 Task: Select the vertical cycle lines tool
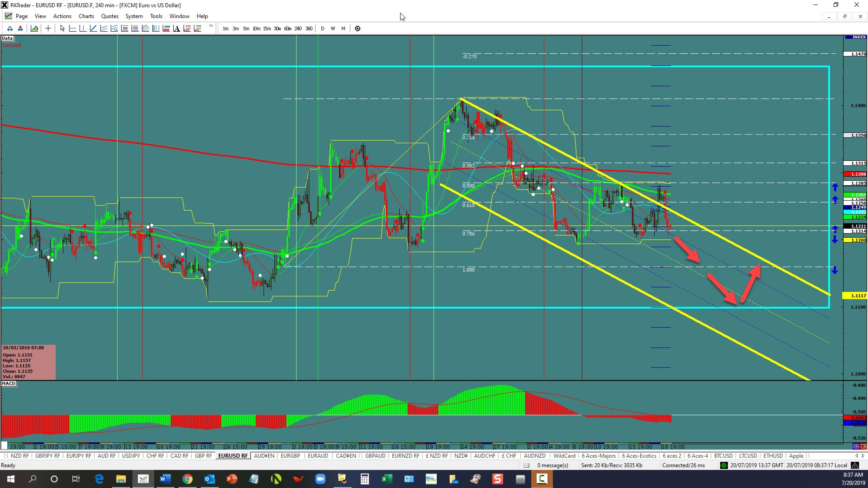click(x=156, y=29)
